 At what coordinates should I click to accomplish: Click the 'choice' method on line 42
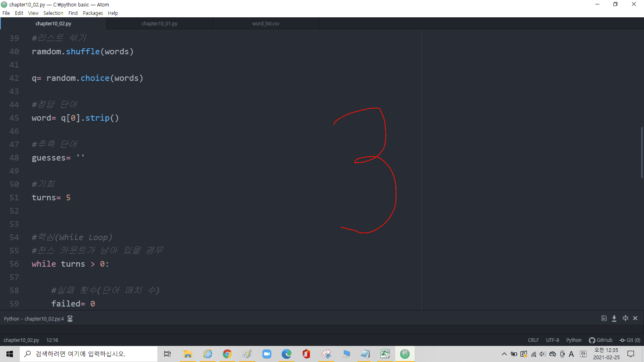(x=95, y=78)
